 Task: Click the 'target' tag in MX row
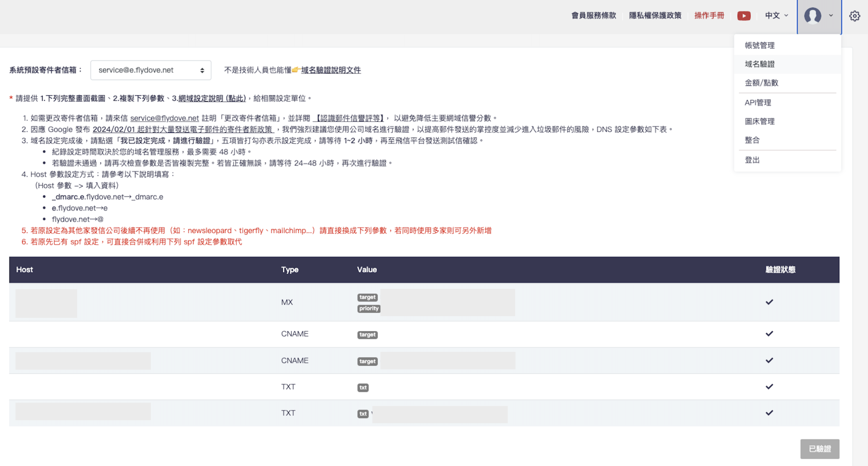coord(367,297)
